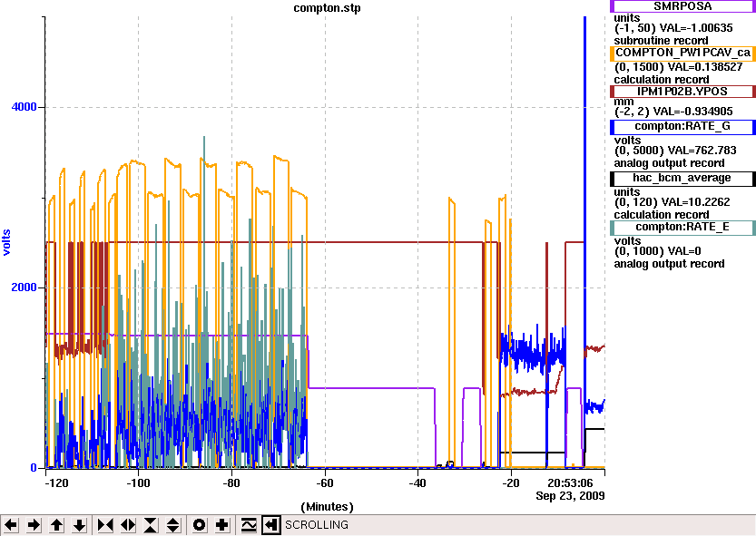Zoom in vertically with the hourglass icon
The height and width of the screenshot is (536, 756).
pos(151,525)
